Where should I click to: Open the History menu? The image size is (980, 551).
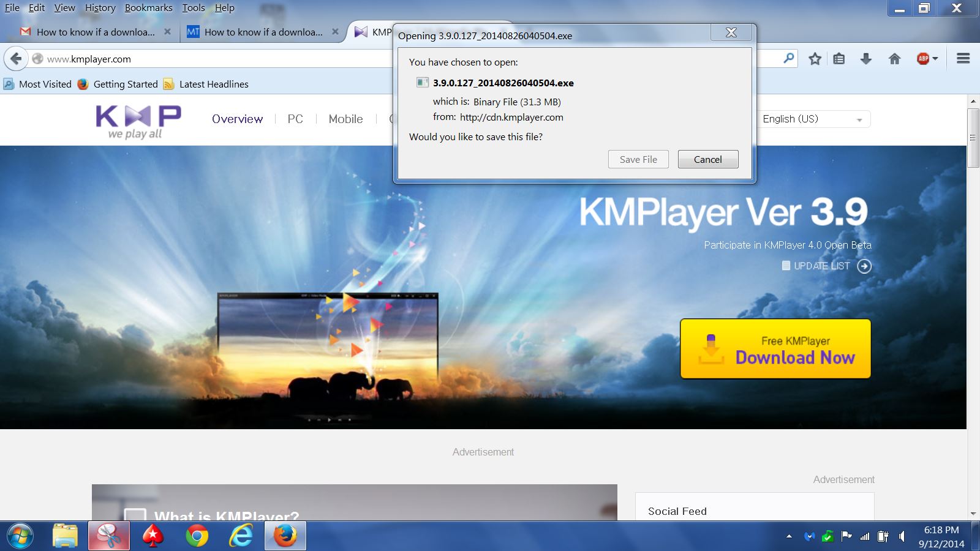(x=100, y=8)
